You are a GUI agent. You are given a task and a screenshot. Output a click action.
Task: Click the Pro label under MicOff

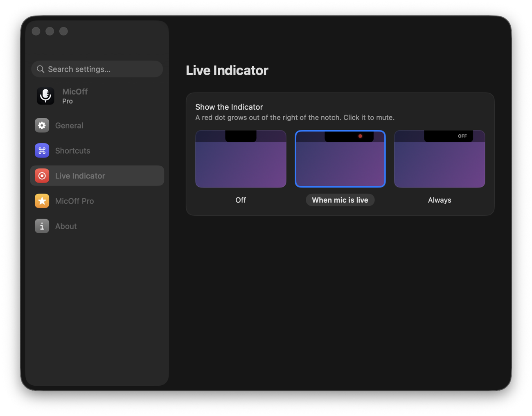(x=68, y=101)
